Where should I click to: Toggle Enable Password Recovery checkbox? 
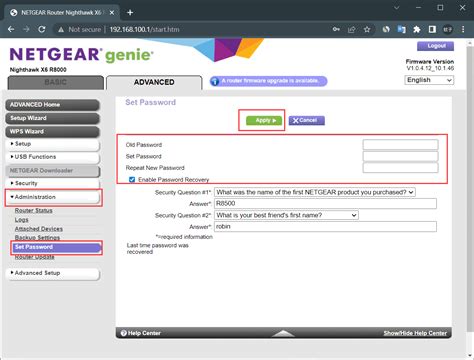point(132,180)
